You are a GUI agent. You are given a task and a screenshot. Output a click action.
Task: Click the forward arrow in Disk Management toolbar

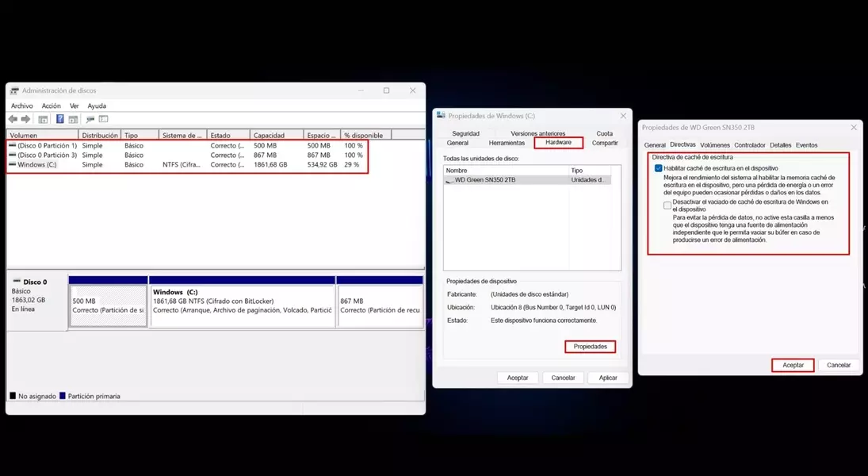(25, 119)
